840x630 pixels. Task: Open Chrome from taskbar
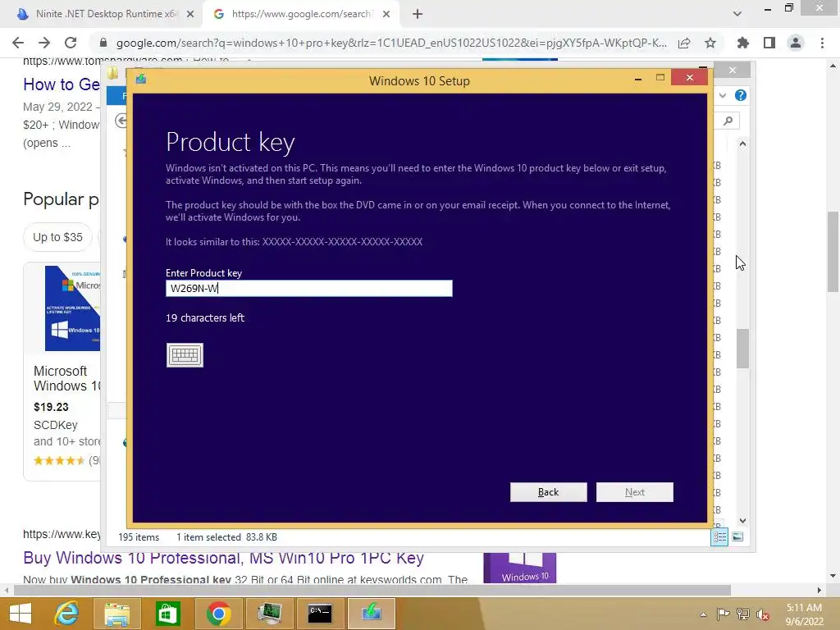pos(218,614)
